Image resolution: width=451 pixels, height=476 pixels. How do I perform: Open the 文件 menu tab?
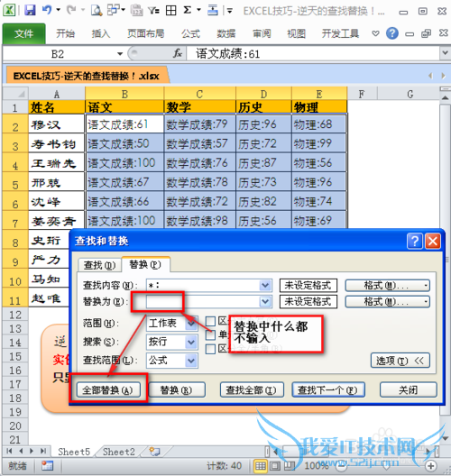[24, 33]
